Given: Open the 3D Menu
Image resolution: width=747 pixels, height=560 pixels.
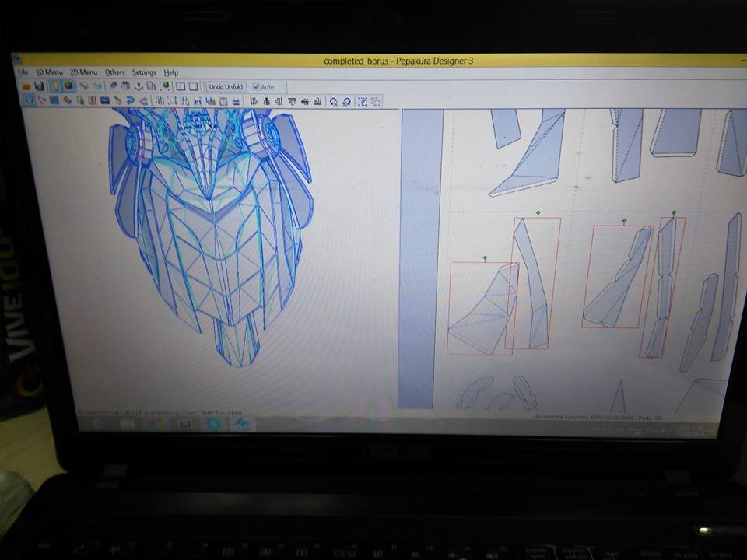Looking at the screenshot, I should click(x=49, y=72).
